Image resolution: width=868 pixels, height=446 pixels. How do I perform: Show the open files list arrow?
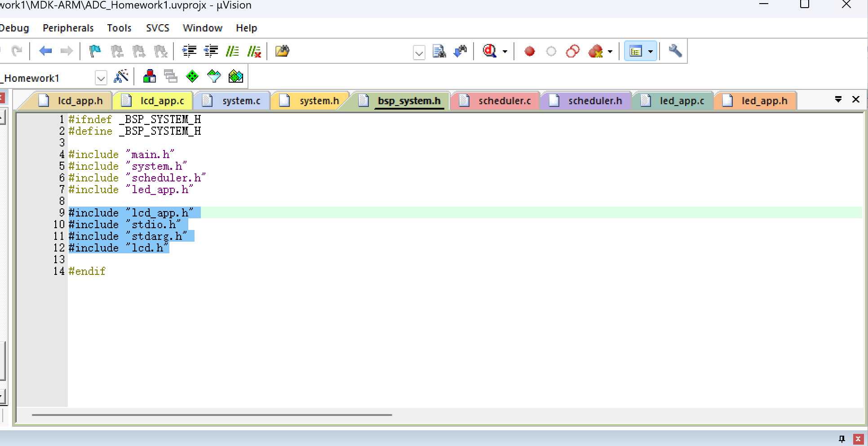tap(838, 99)
